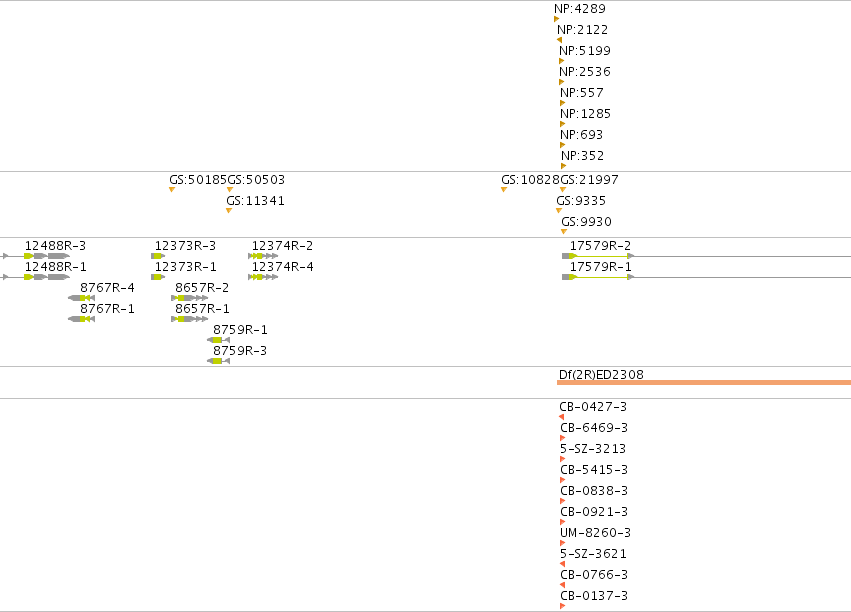
Task: Click the NP:557 label
Action: point(581,93)
